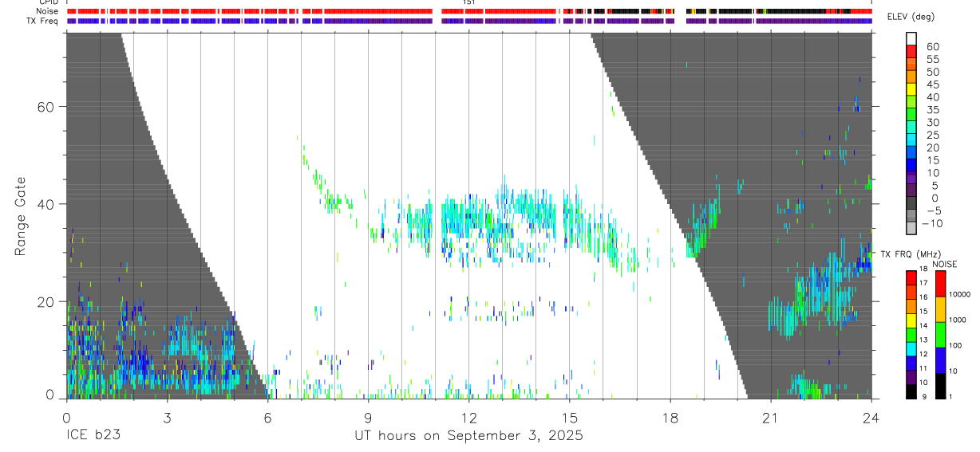Viewport: 980px width, 452px height.
Task: Click the red Noise data strip at top
Action: (468, 11)
